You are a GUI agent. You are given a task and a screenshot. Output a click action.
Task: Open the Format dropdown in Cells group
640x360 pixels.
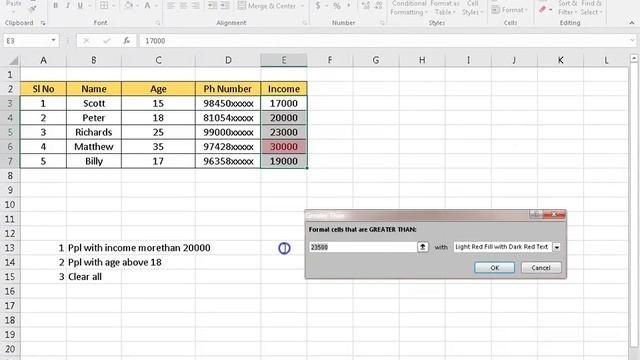tap(510, 9)
